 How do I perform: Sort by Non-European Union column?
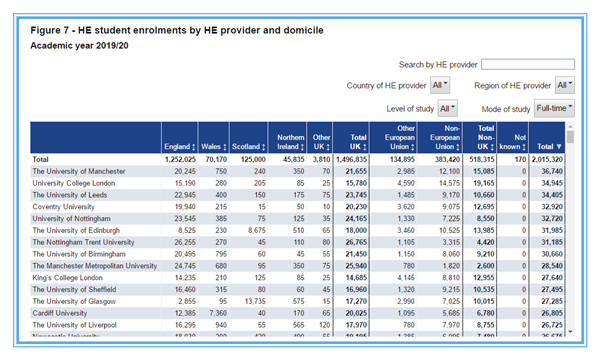coord(458,147)
